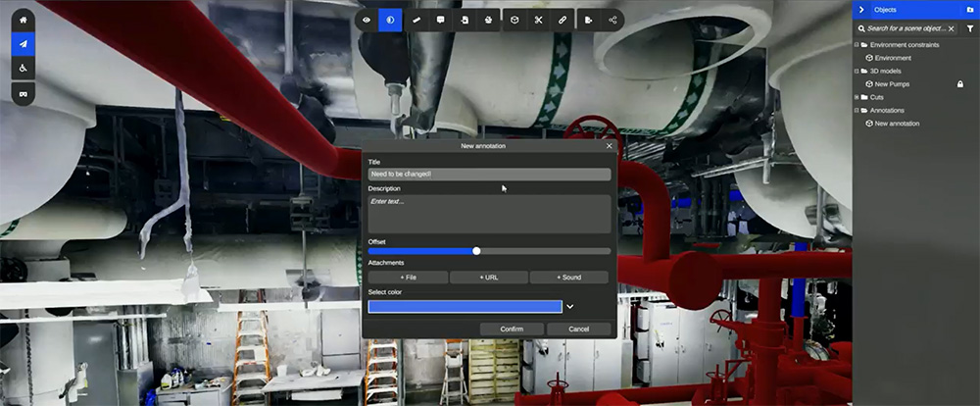Select the VR headset mode icon
The width and height of the screenshot is (980, 406).
(24, 93)
